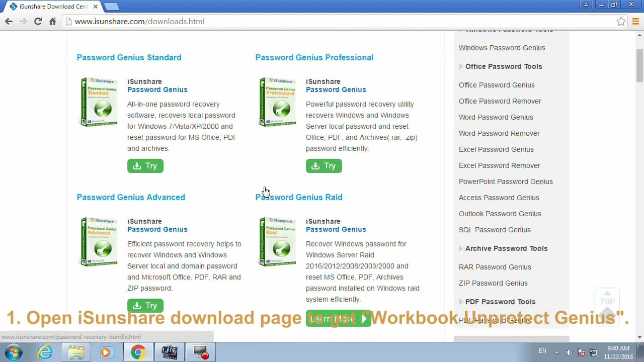
Task: Open the volume speaker tray icon
Action: pos(569,352)
